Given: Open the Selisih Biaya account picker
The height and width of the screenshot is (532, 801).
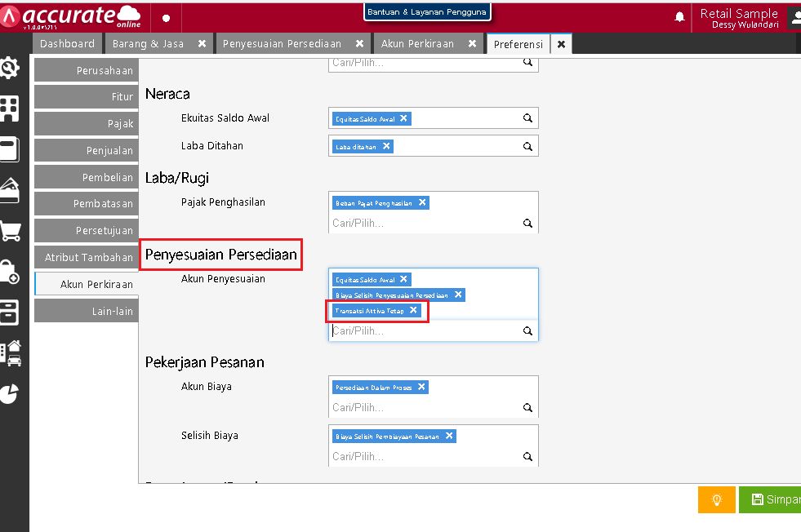Looking at the screenshot, I should 527,457.
